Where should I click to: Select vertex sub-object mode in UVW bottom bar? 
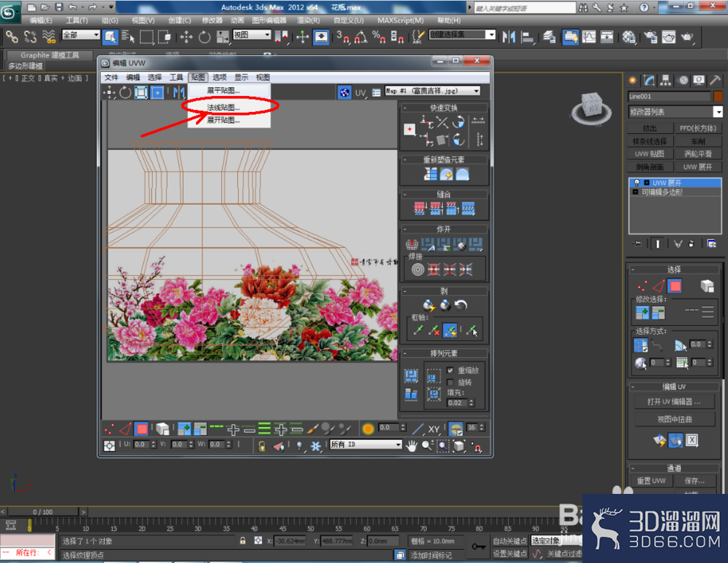110,429
